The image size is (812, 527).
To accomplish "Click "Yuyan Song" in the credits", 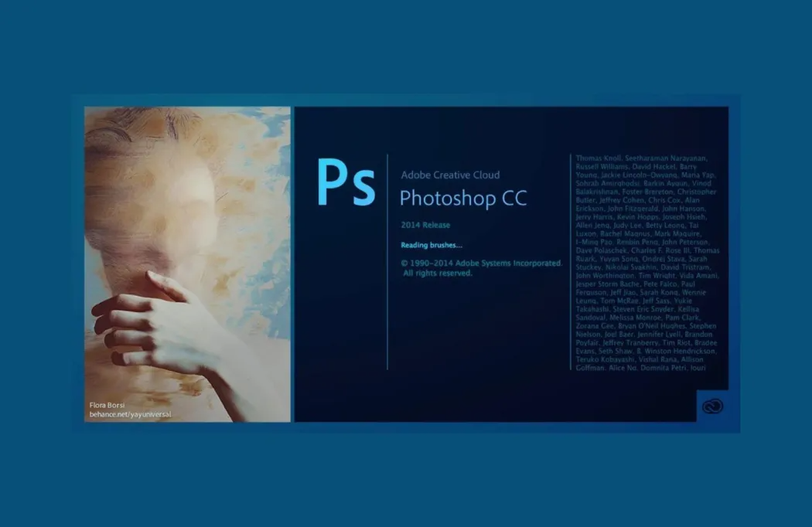I will tap(619, 259).
